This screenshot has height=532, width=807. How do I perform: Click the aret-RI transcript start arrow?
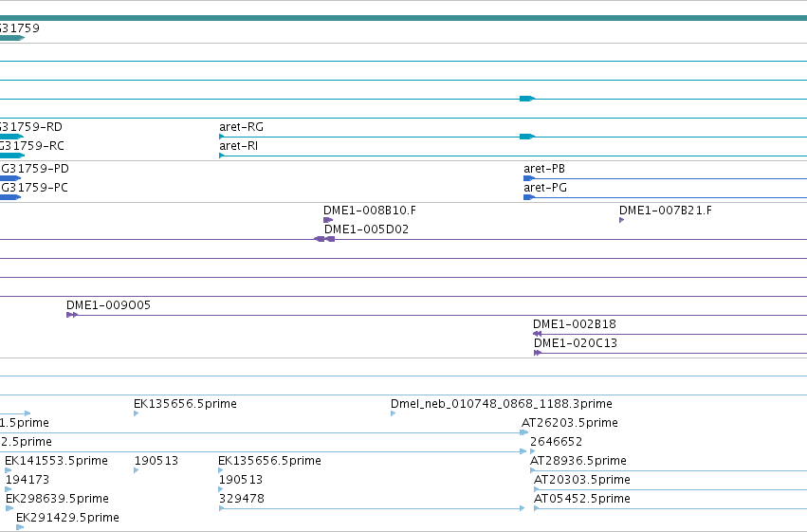[x=222, y=156]
